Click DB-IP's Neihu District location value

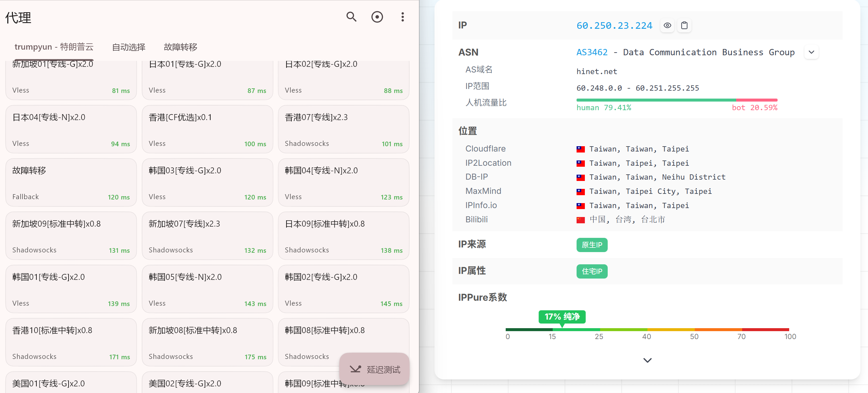click(x=657, y=177)
